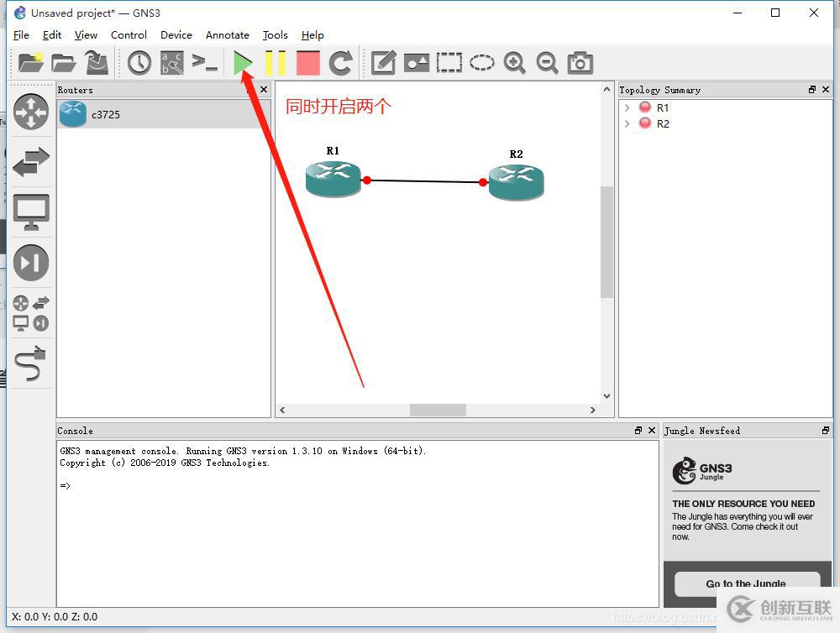Suspend all devices with yellow pause button
The height and width of the screenshot is (633, 840).
[x=276, y=63]
